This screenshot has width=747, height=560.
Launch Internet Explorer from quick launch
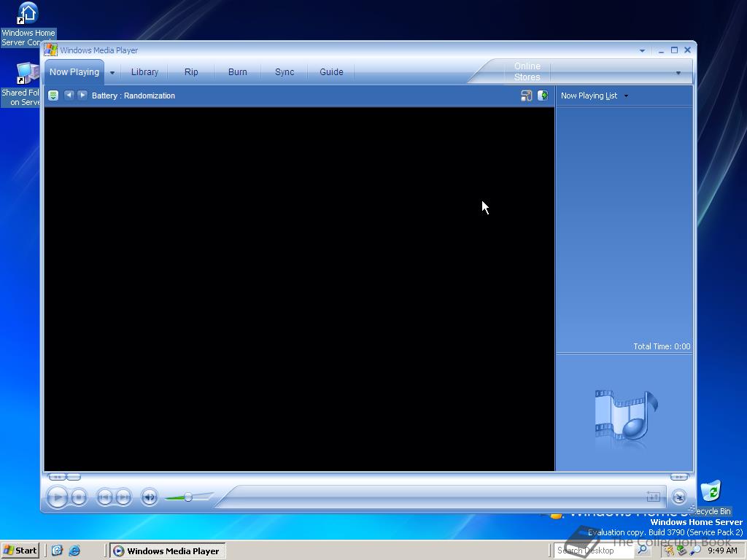tap(74, 551)
